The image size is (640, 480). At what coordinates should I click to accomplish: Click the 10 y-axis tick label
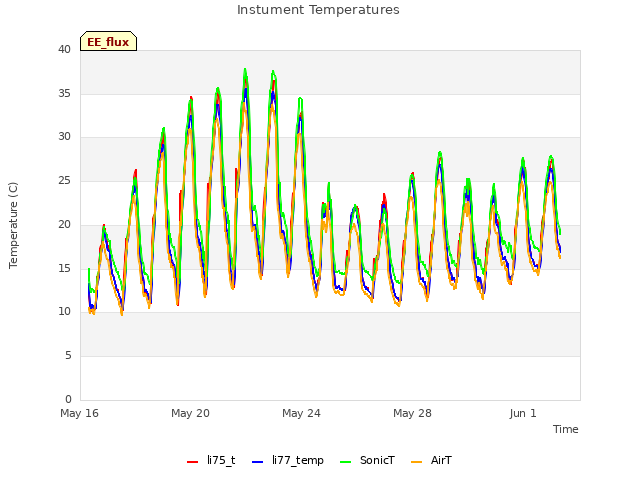[64, 312]
